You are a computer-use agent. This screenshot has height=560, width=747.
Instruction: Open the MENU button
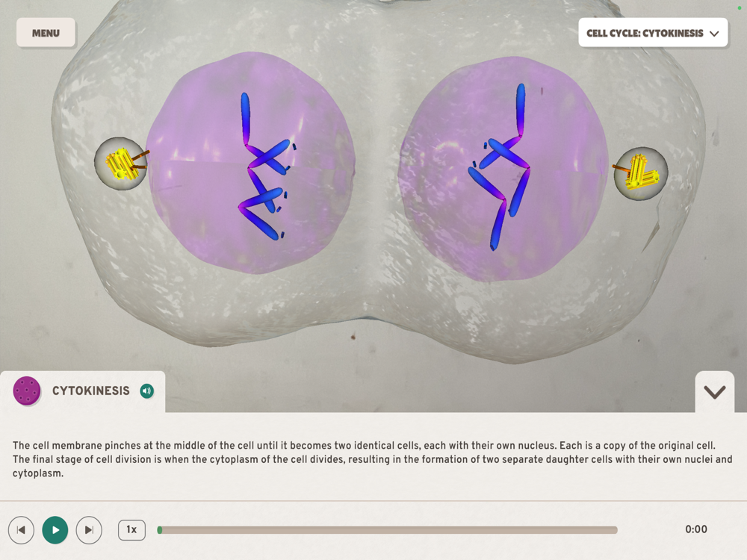(x=46, y=33)
